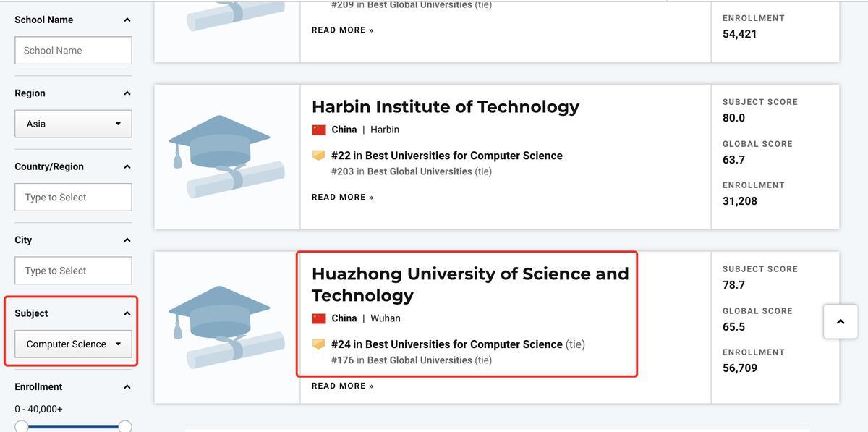
Task: Click the scroll-to-top arrow button
Action: point(841,321)
